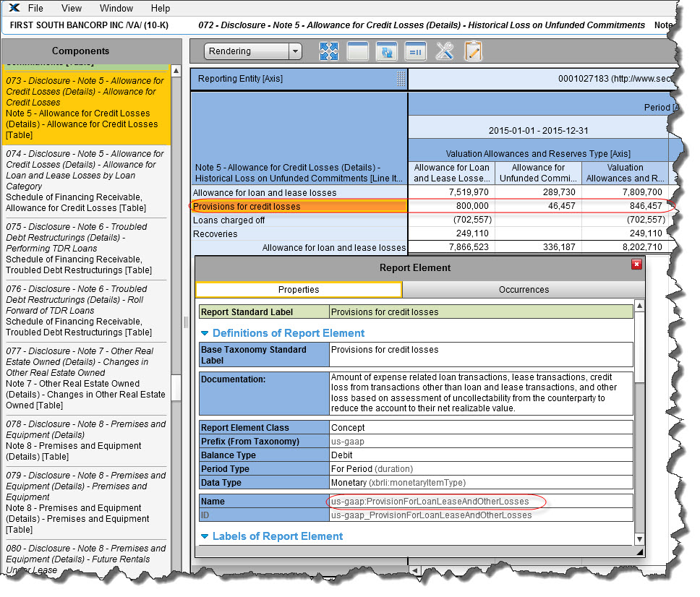Screen dimensions: 700x597
Task: Switch to the Occurrences tab
Action: (524, 290)
